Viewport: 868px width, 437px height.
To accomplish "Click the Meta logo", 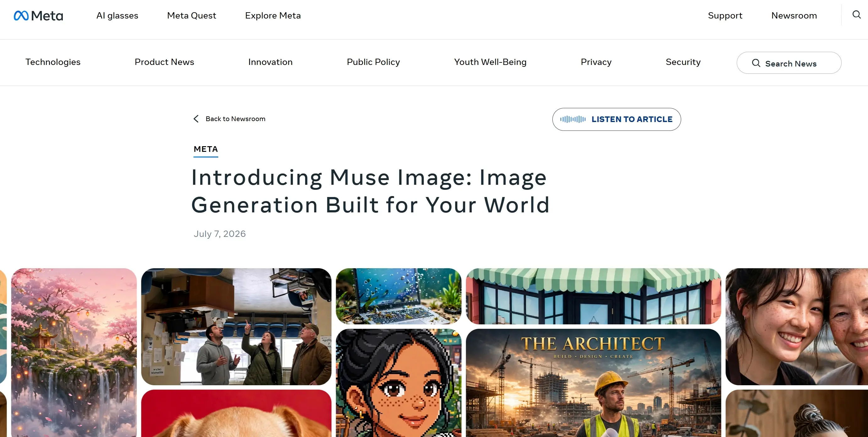I will coord(38,15).
